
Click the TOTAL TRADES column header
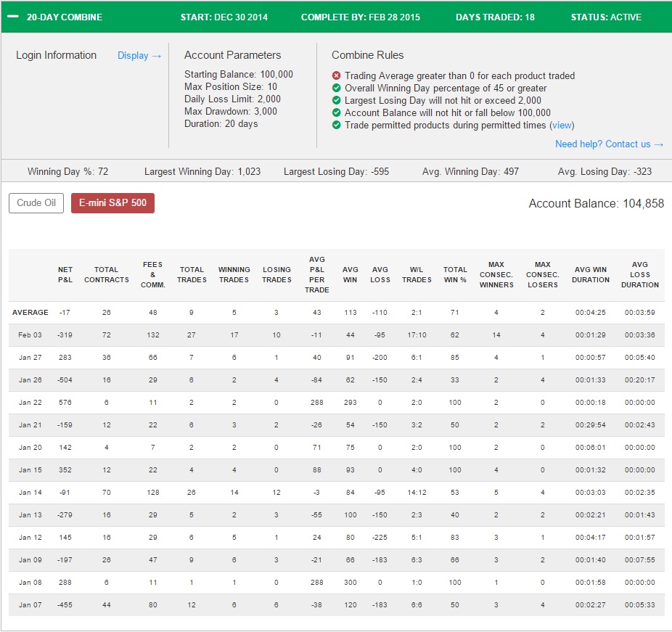(192, 275)
